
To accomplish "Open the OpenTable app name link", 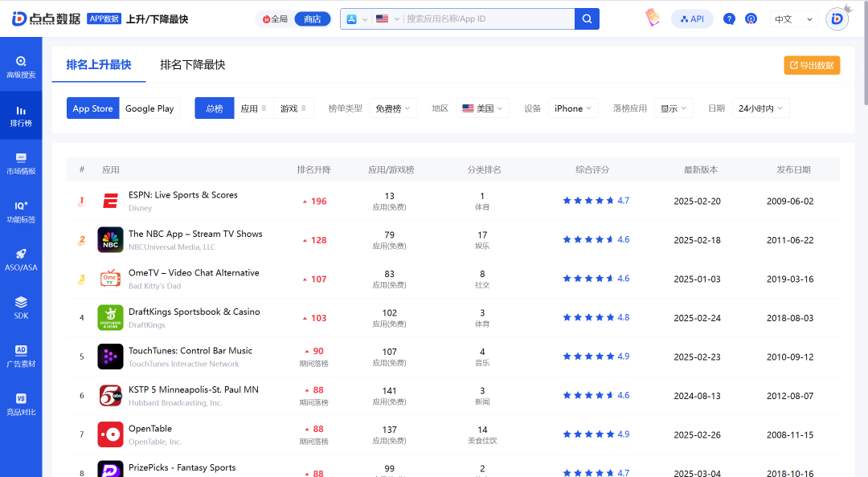I will 150,428.
